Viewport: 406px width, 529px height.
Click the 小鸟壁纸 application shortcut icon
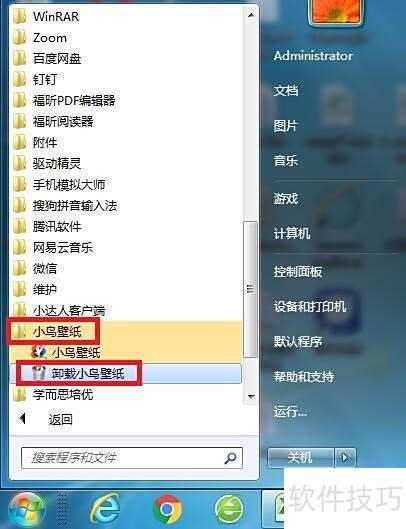tap(39, 352)
